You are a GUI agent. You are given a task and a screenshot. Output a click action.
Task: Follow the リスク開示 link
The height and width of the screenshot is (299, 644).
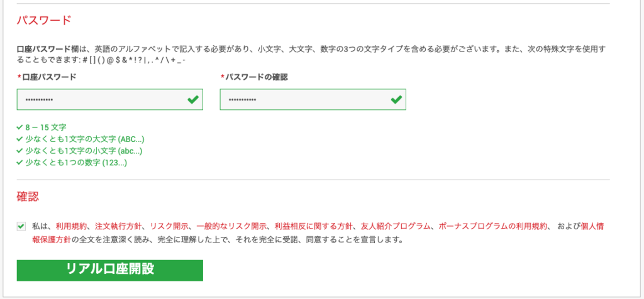(x=168, y=226)
